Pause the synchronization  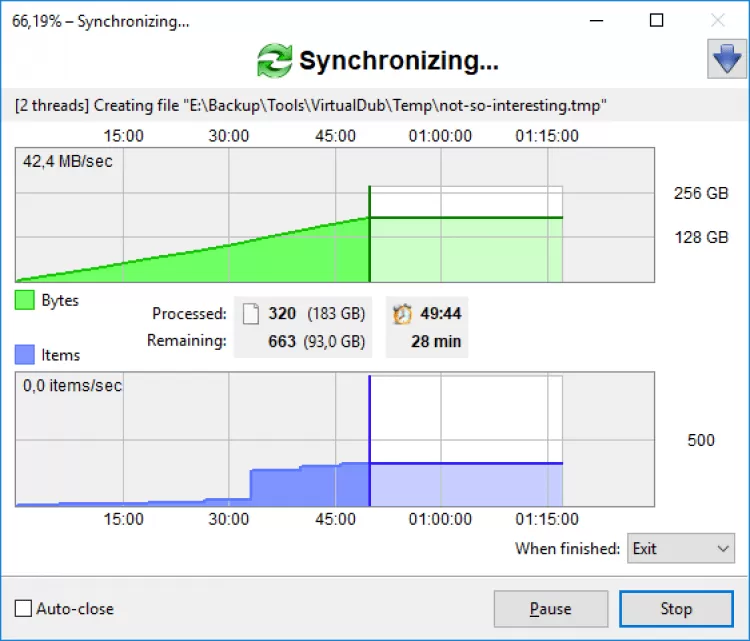tap(550, 608)
